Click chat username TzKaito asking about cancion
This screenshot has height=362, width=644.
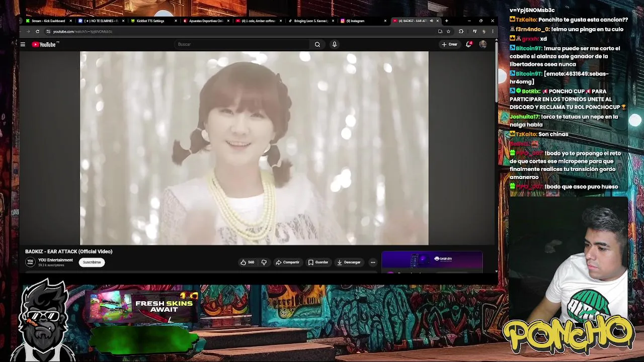(x=525, y=20)
